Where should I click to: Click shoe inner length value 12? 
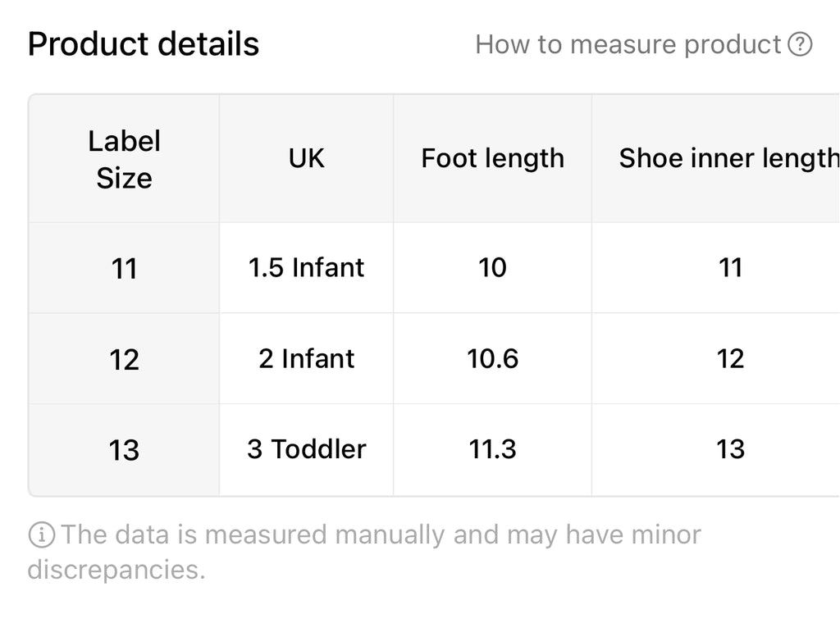715,359
